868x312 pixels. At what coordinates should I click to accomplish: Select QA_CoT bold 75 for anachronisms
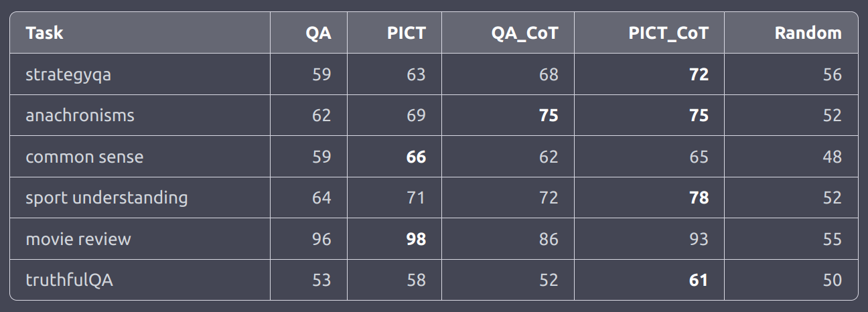click(x=549, y=115)
